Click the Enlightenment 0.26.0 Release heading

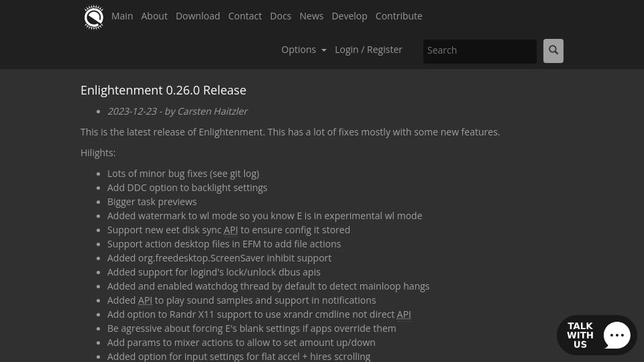coord(164,90)
